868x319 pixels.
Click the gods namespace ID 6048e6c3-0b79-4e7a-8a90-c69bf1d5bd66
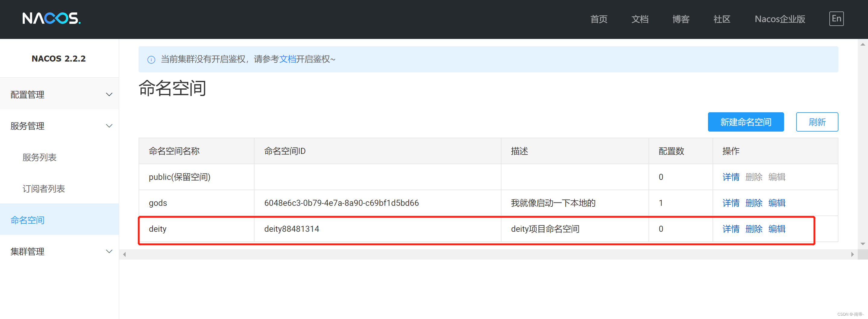(341, 203)
